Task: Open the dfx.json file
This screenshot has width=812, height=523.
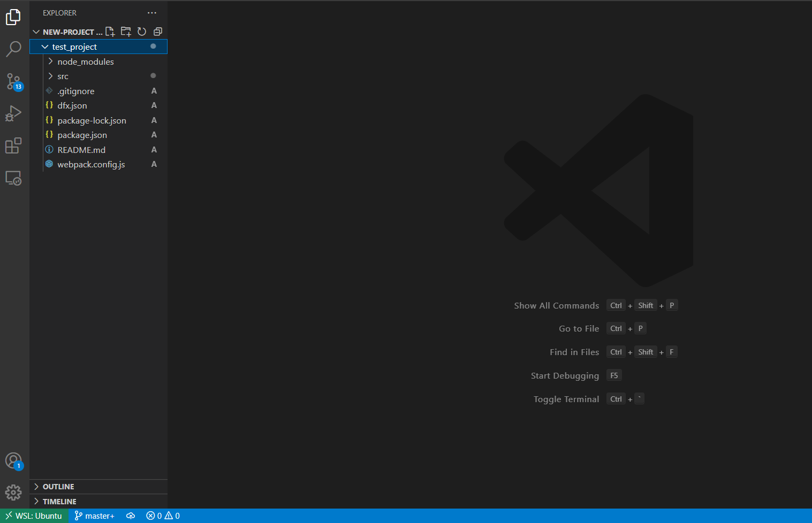Action: (x=98, y=106)
